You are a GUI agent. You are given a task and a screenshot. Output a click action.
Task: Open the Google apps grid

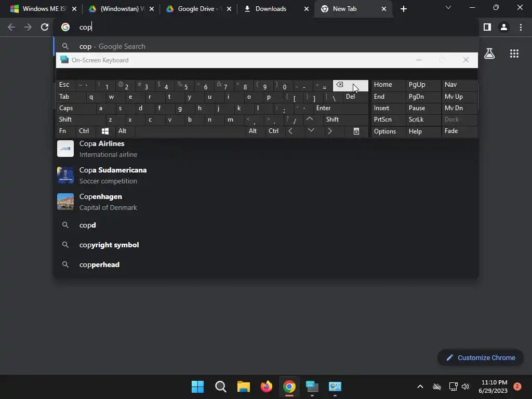[x=514, y=54]
